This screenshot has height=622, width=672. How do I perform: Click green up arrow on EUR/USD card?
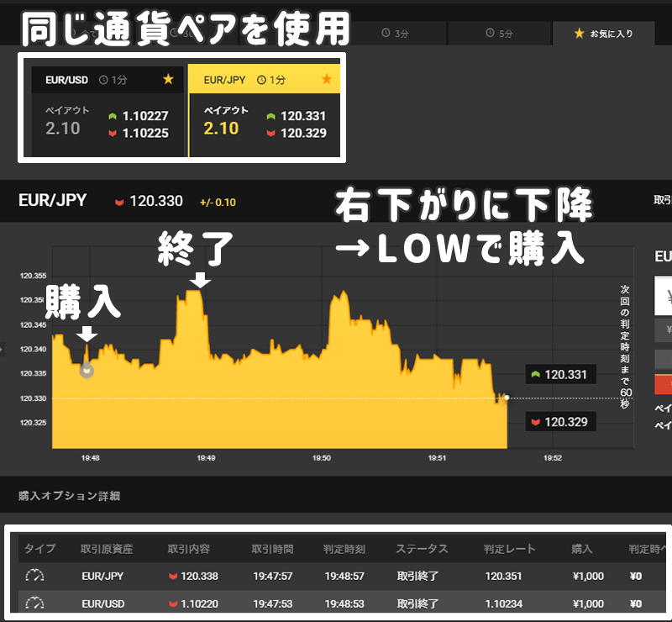[x=113, y=116]
